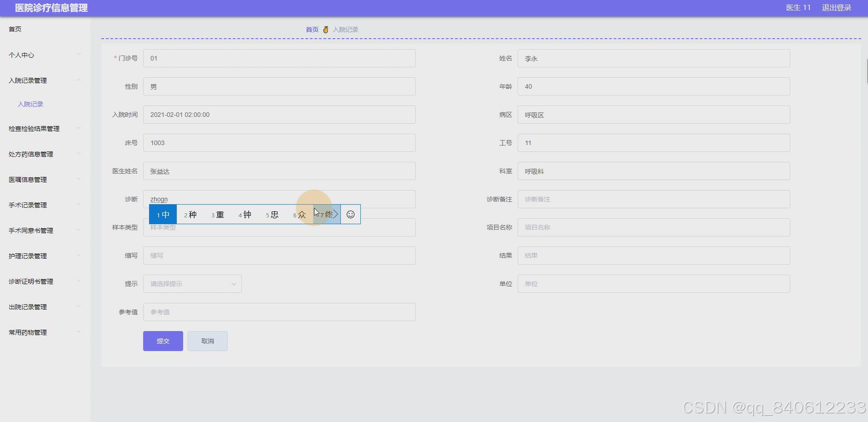Click the 单位 input field

[x=654, y=284]
